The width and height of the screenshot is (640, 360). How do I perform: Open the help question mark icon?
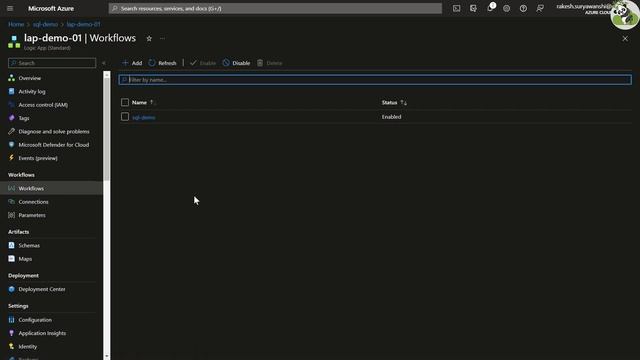(523, 8)
